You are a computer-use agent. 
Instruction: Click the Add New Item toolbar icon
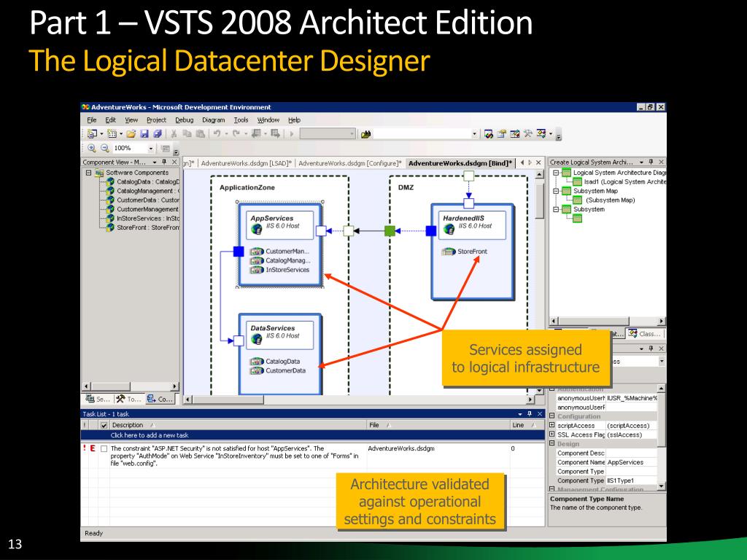(112, 134)
